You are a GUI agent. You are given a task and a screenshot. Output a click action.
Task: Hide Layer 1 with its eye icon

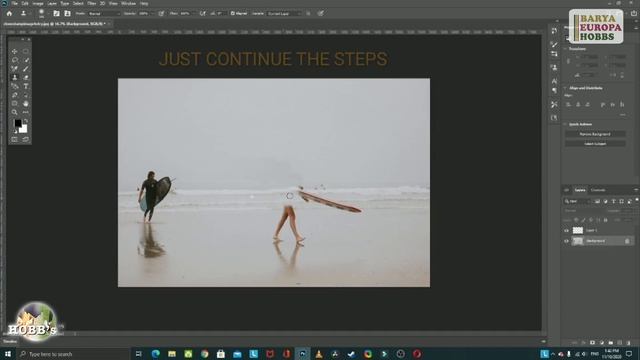pyautogui.click(x=567, y=231)
